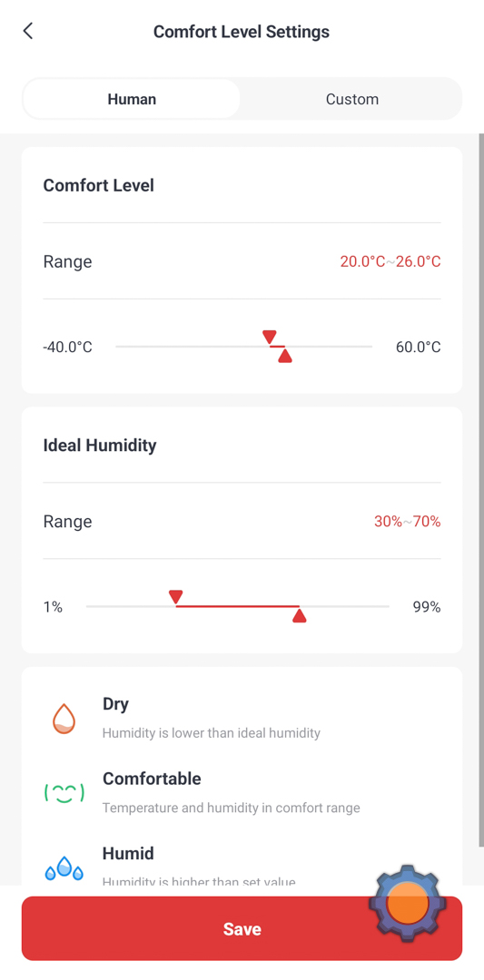Select the Human tab

click(132, 100)
